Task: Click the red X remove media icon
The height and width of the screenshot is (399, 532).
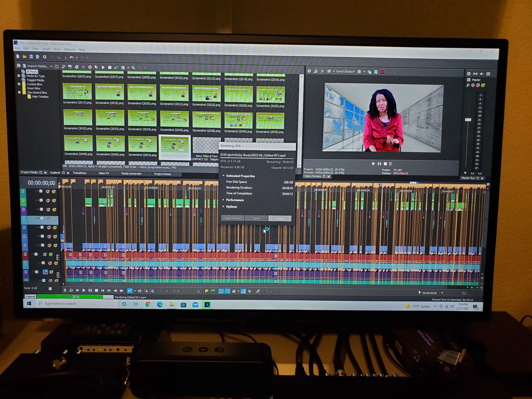Action: click(x=83, y=67)
